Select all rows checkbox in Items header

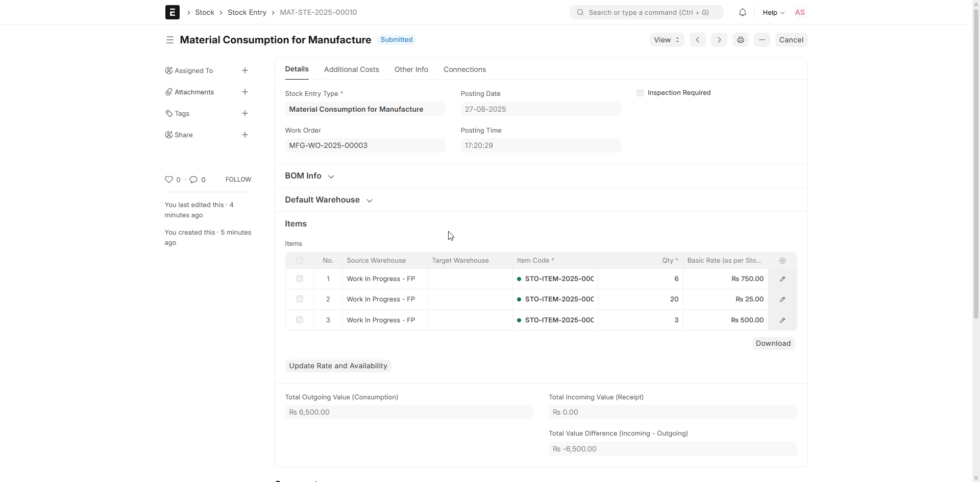click(x=300, y=261)
